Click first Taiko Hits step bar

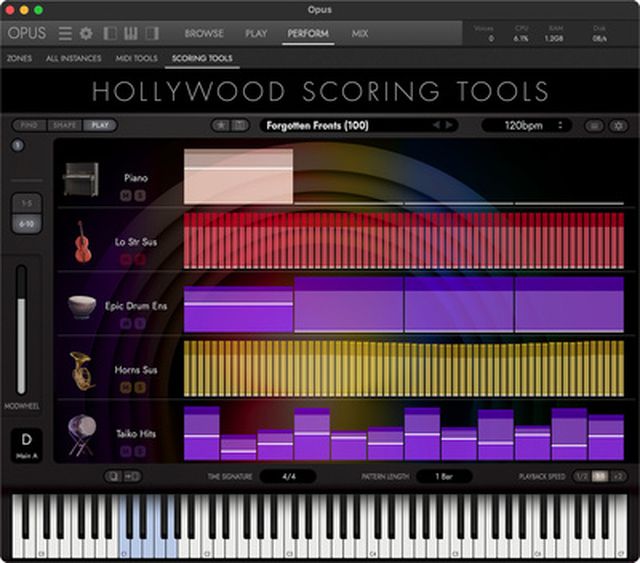coord(202,433)
